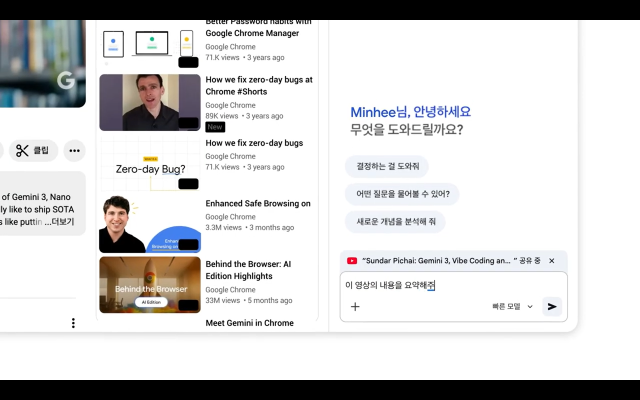Click the YouTube icon in the shared video chip
This screenshot has height=400, width=640.
[352, 260]
